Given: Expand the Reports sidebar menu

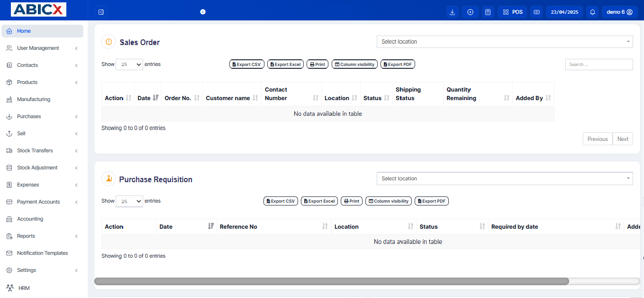Looking at the screenshot, I should point(26,236).
